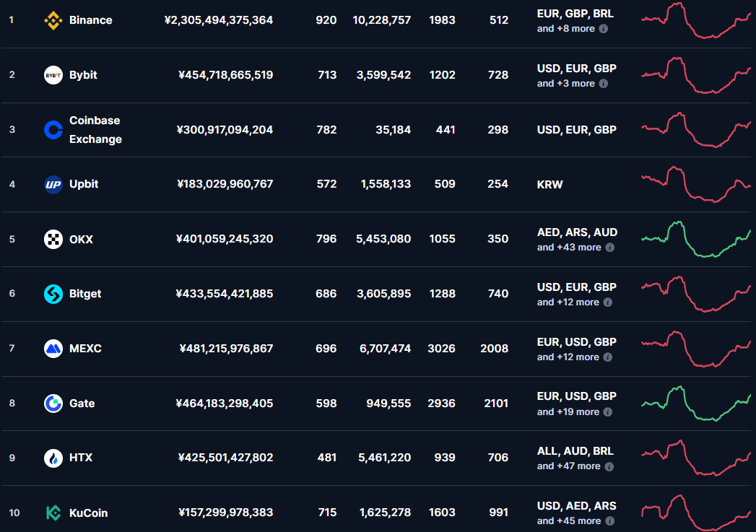The image size is (756, 532).
Task: View Binance's volume sparkline chart
Action: 696,20
